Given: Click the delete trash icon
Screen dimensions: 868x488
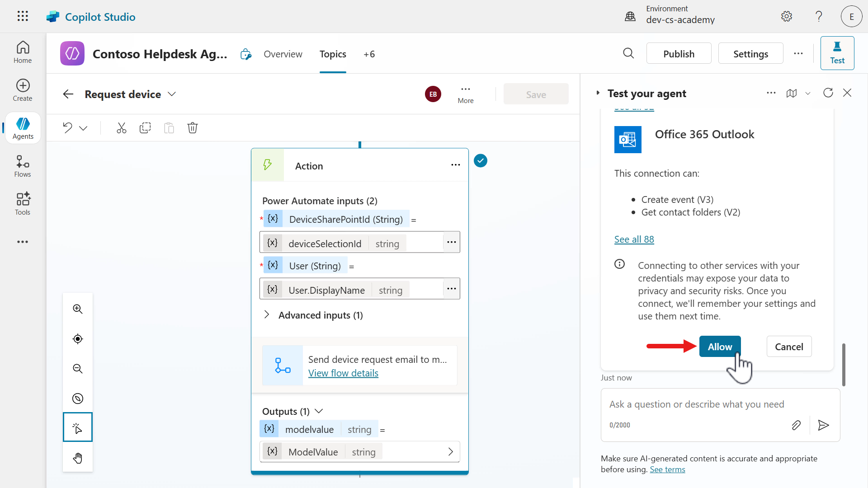Looking at the screenshot, I should coord(193,128).
